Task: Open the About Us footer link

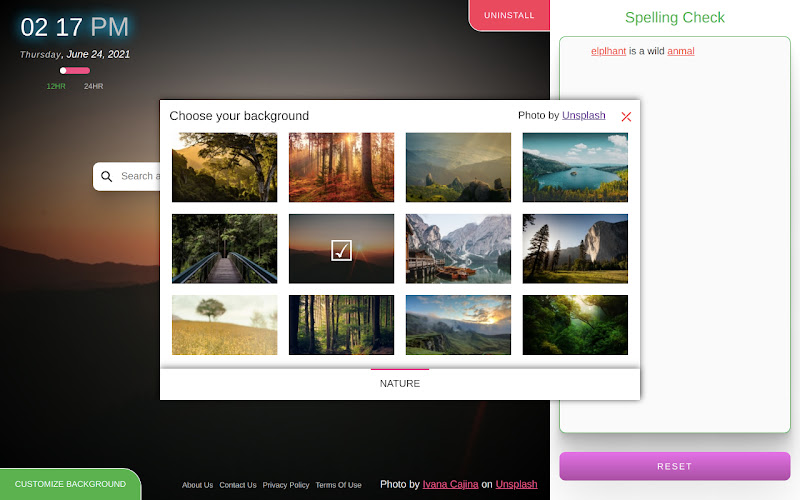Action: (x=197, y=485)
